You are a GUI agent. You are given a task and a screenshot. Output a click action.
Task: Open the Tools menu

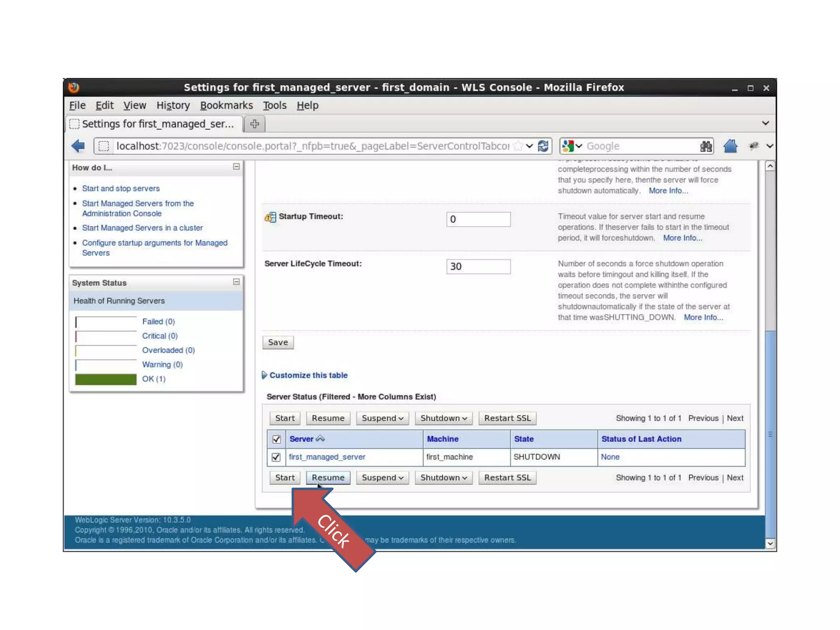(x=274, y=105)
